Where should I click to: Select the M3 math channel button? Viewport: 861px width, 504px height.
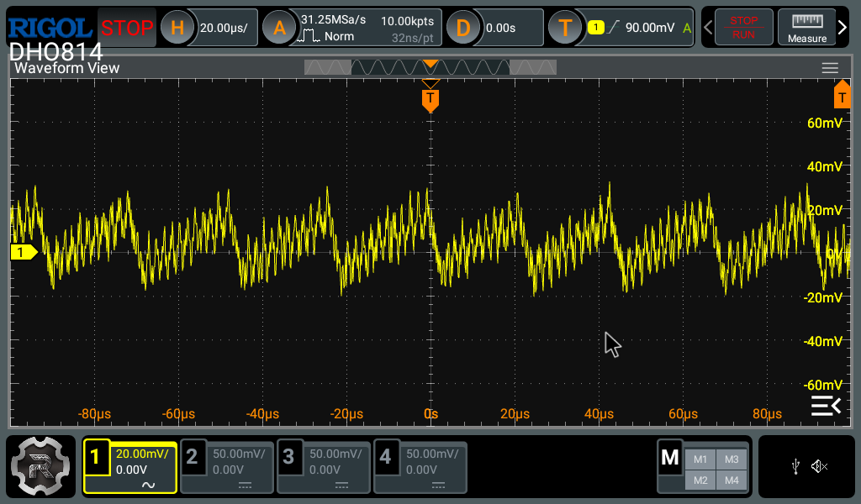pos(731,459)
